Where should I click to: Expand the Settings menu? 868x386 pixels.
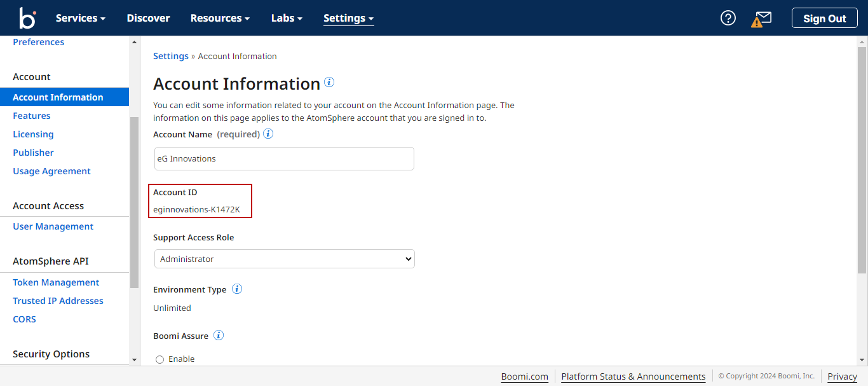tap(349, 18)
